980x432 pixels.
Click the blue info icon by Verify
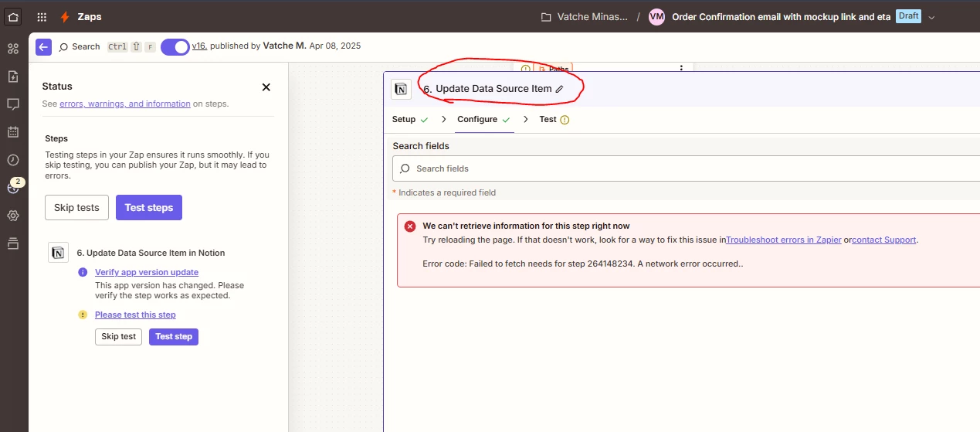83,273
